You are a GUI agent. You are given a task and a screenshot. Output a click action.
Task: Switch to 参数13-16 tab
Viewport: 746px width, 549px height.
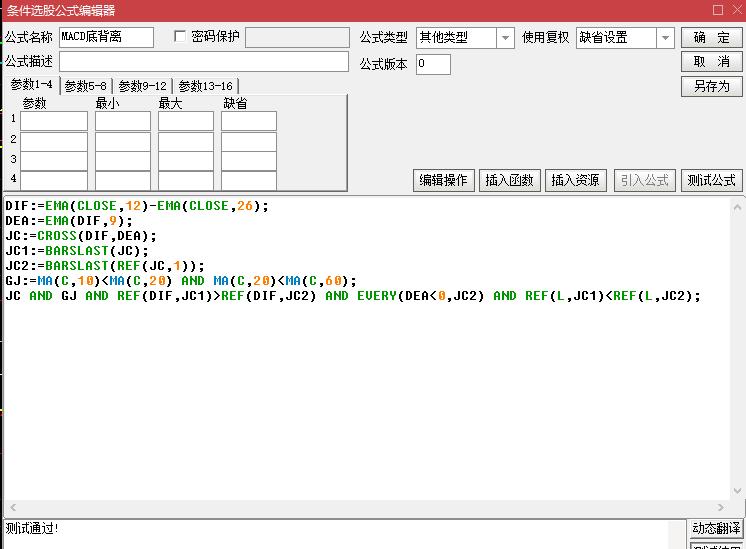coord(205,86)
